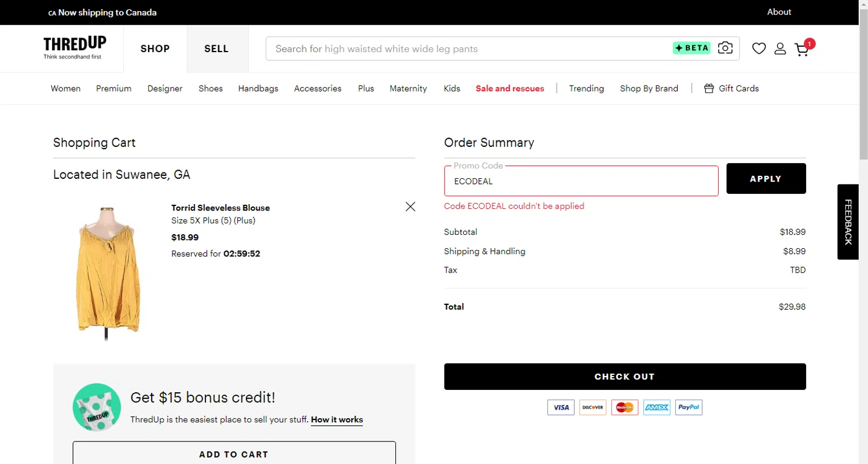Click the APPLY promo button
The width and height of the screenshot is (868, 464).
coord(766,179)
